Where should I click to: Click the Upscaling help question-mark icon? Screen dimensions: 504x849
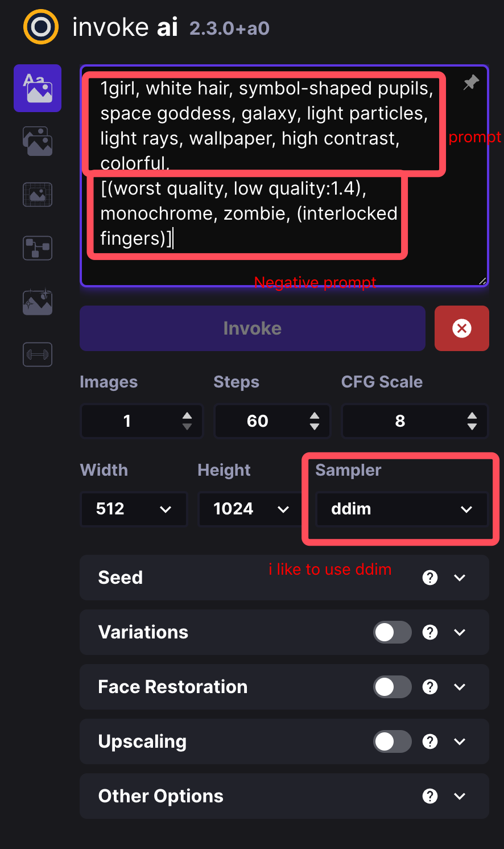pyautogui.click(x=430, y=741)
